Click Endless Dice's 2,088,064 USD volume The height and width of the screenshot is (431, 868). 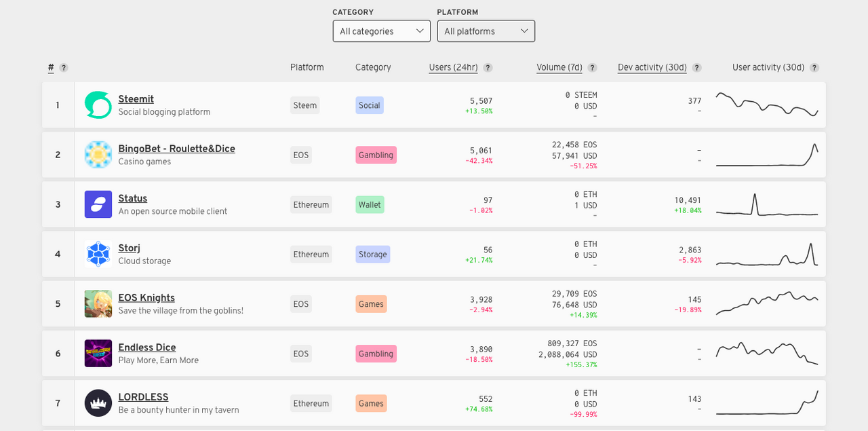click(x=568, y=354)
